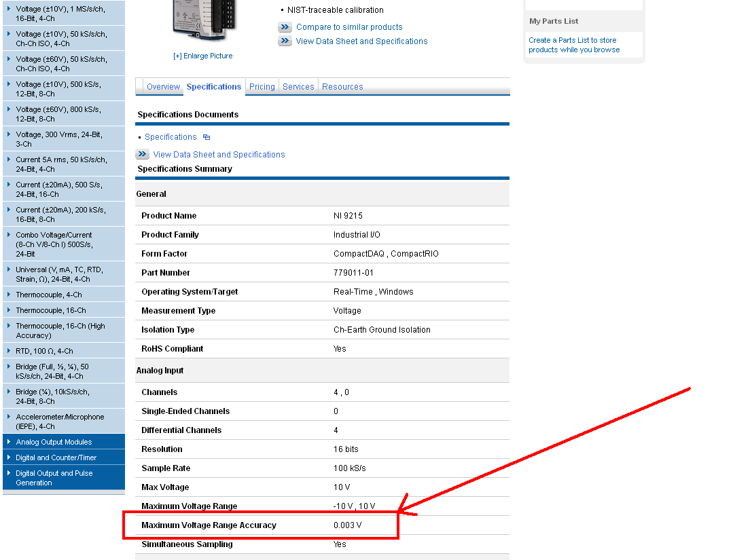Screen dimensions: 733x560
Task: Go to the Services tab
Action: [298, 86]
